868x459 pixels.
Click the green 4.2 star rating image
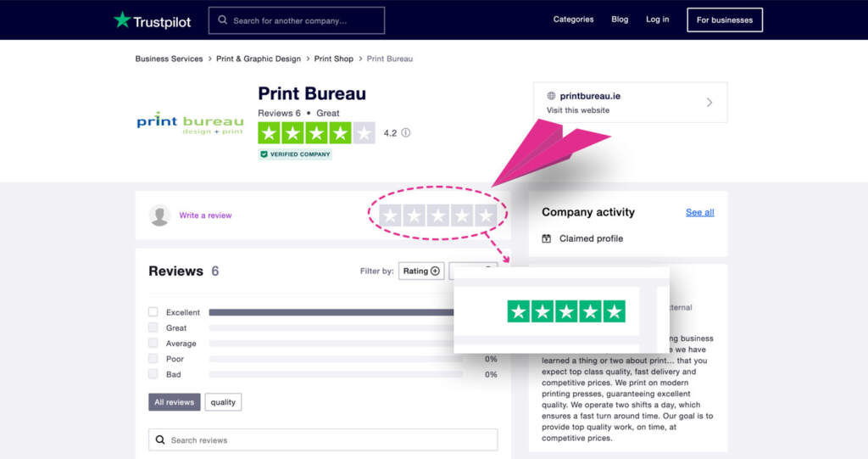click(x=316, y=133)
